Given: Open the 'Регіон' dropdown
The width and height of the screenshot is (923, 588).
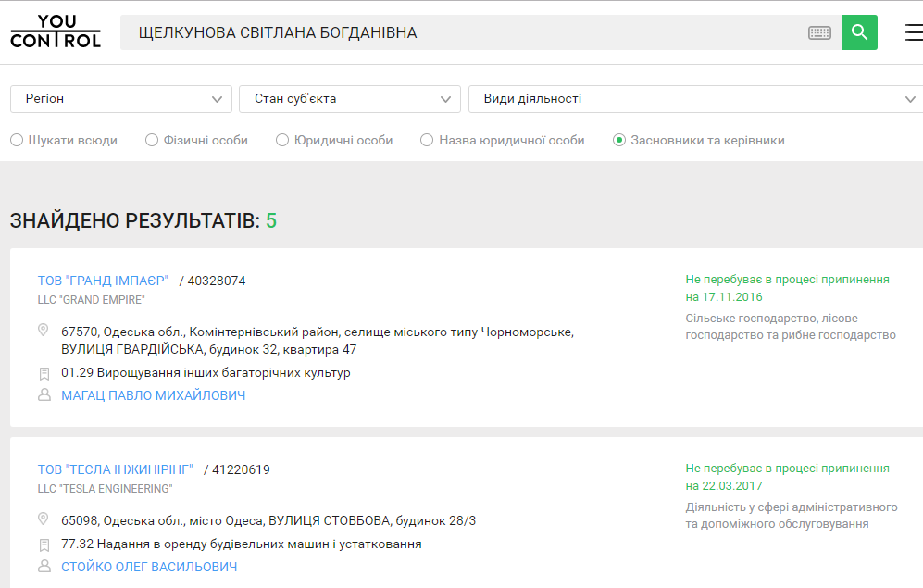Looking at the screenshot, I should tap(121, 99).
